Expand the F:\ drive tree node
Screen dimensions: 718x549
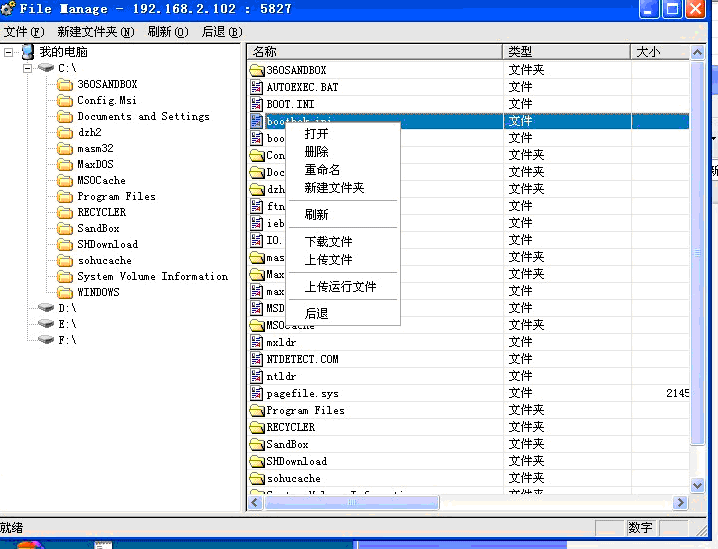[27, 340]
